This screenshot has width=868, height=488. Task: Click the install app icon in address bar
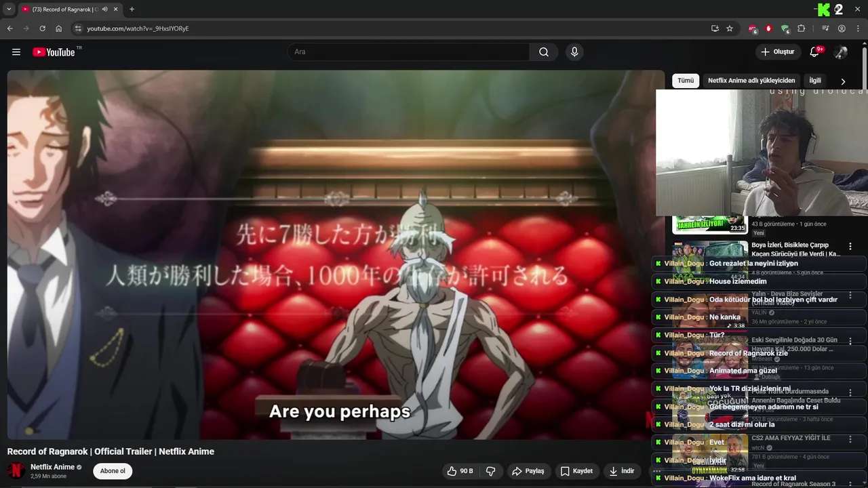point(715,28)
